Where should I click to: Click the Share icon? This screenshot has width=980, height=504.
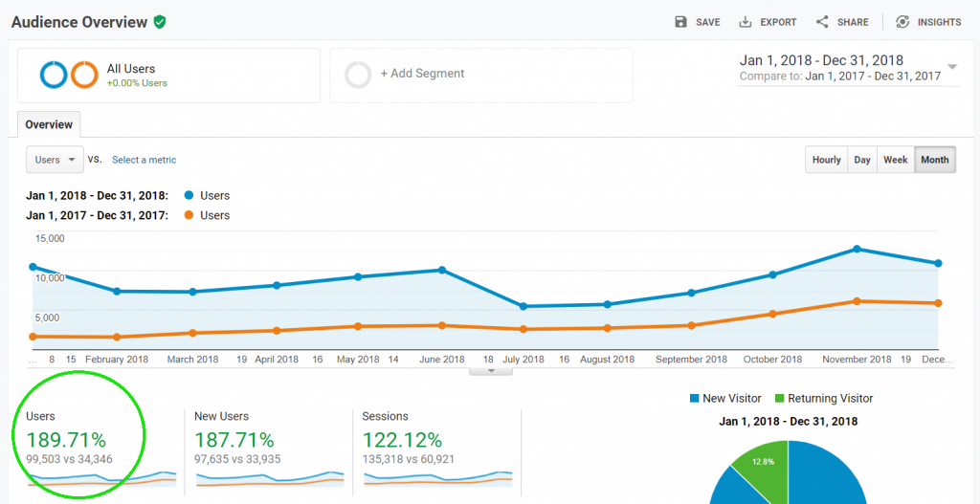[x=822, y=22]
